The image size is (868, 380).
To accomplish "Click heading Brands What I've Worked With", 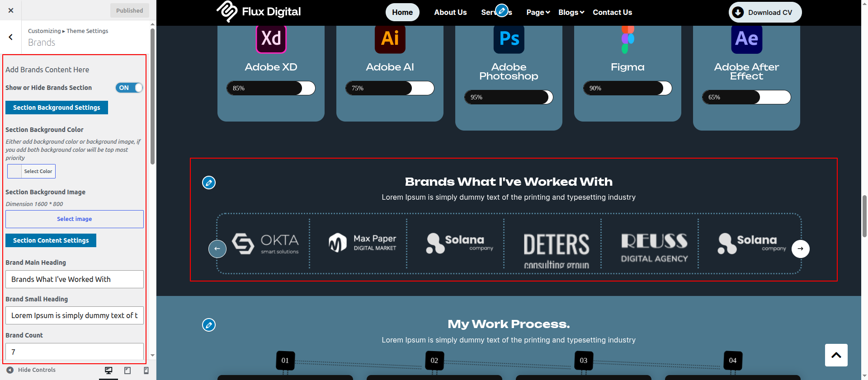I will coord(509,182).
